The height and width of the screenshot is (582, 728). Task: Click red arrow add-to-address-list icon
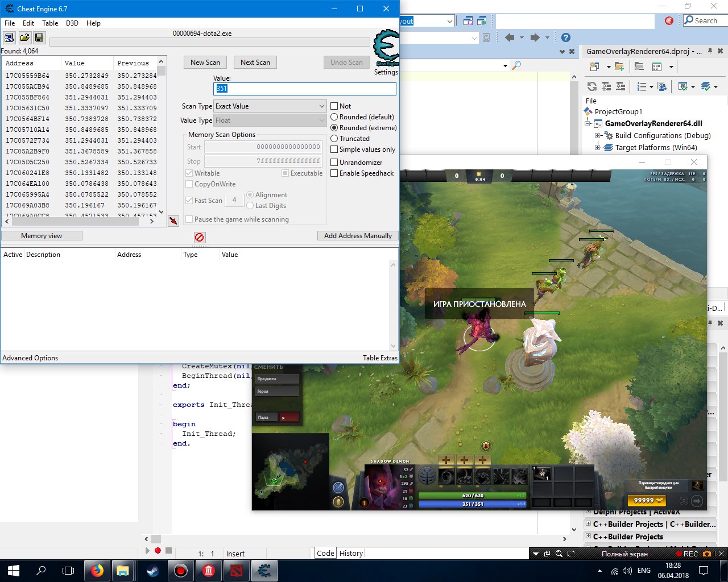(x=173, y=221)
